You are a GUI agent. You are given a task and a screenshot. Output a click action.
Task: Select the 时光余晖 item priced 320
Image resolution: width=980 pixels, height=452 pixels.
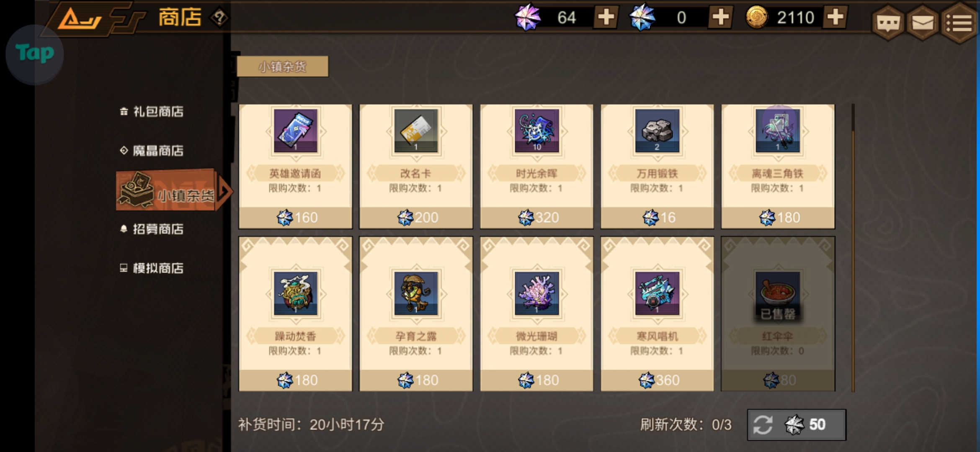pyautogui.click(x=536, y=167)
